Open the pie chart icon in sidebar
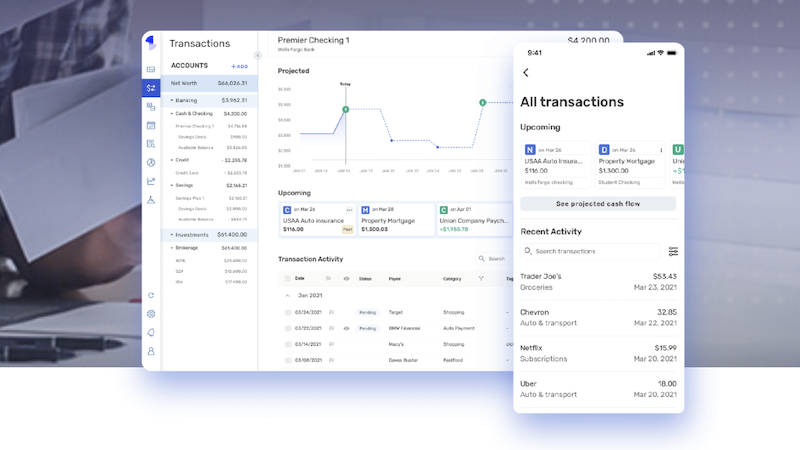 (151, 162)
